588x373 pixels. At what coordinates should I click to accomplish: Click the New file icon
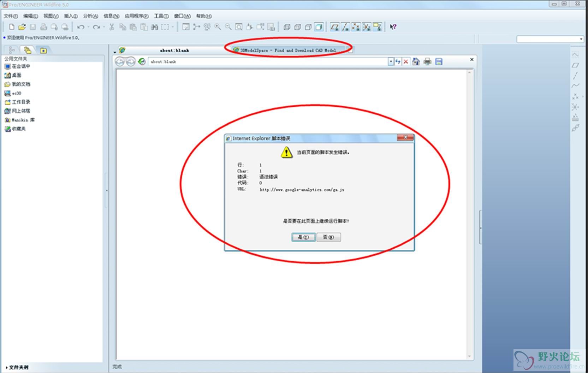click(12, 27)
